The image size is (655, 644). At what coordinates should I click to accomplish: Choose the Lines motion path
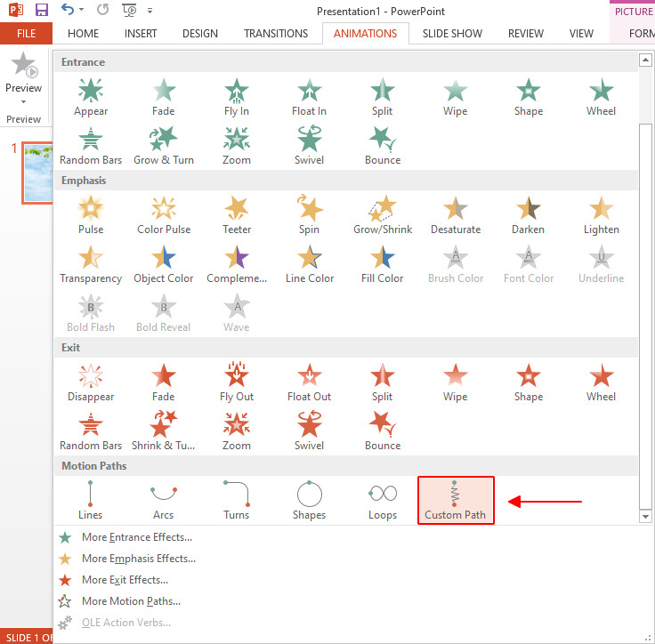(x=91, y=500)
